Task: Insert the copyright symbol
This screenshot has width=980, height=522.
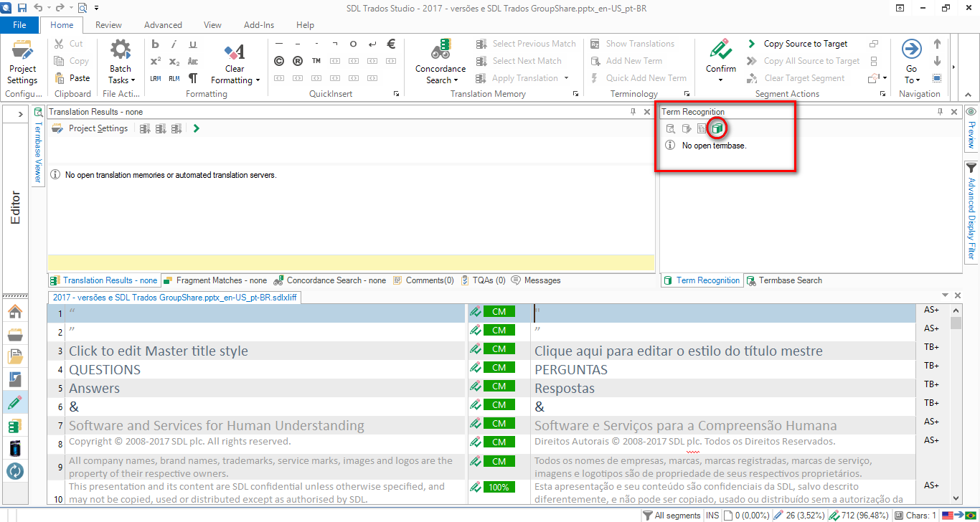Action: pyautogui.click(x=279, y=61)
